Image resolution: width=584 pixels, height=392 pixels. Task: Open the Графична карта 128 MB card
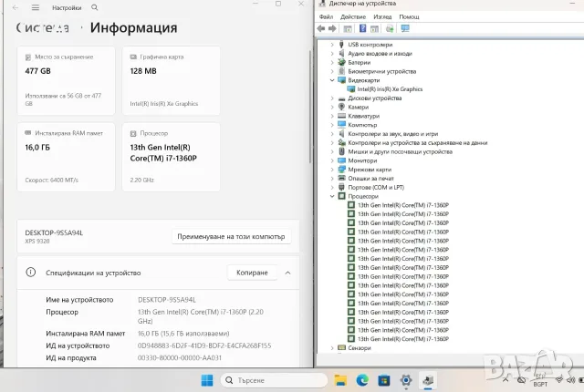tap(171, 81)
